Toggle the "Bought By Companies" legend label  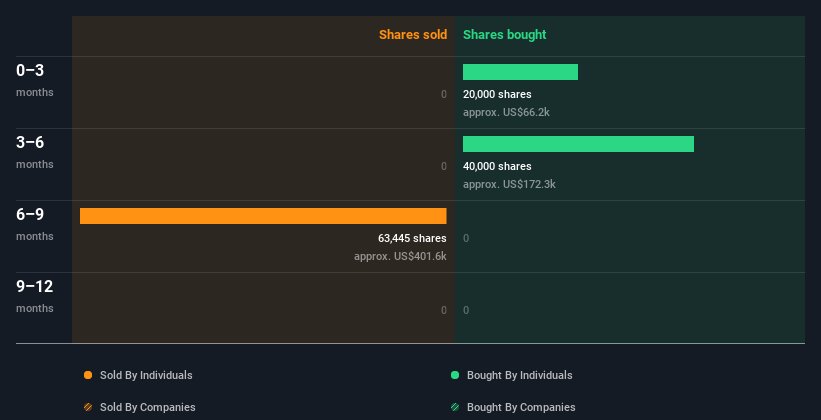point(521,407)
